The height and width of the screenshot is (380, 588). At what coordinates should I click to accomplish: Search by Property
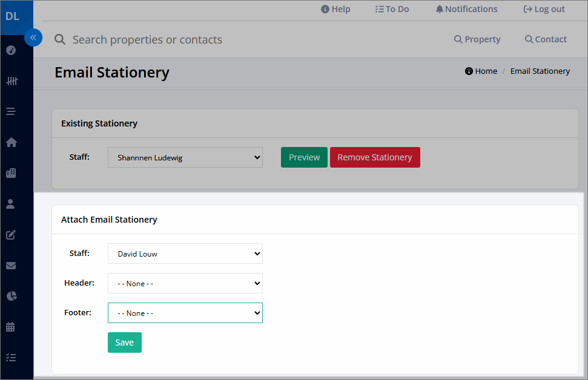pyautogui.click(x=477, y=39)
